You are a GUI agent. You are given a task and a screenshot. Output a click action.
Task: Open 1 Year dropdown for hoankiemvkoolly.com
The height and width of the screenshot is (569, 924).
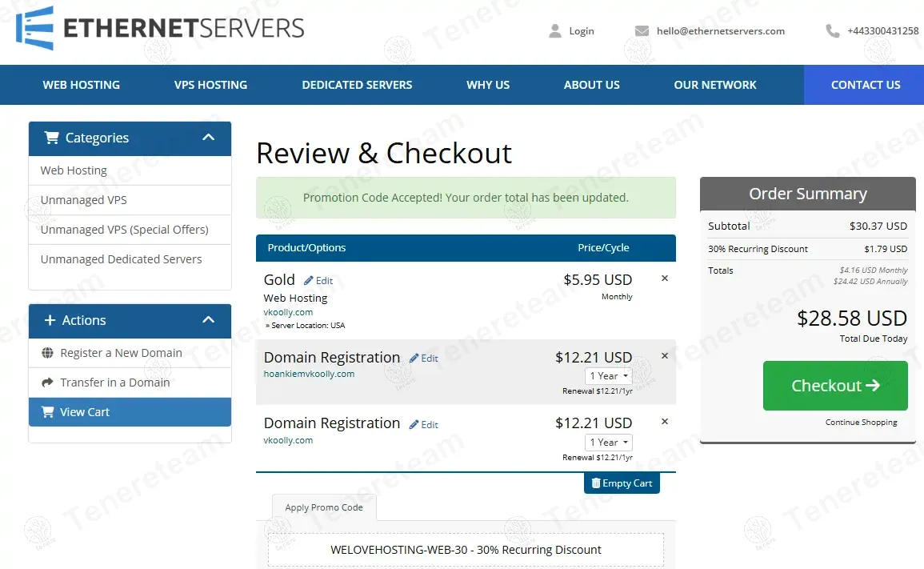[610, 376]
